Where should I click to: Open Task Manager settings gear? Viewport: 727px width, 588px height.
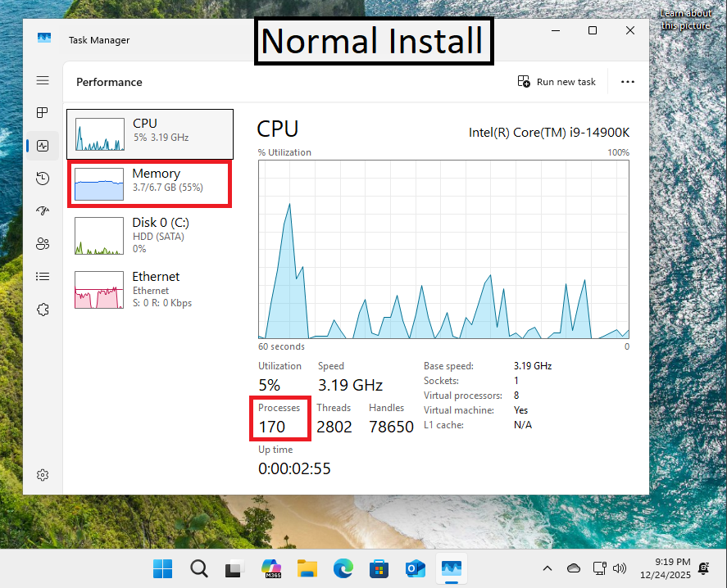click(43, 475)
